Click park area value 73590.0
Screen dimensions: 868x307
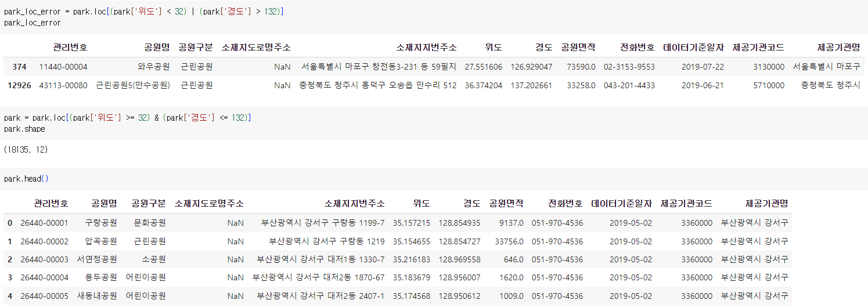581,67
